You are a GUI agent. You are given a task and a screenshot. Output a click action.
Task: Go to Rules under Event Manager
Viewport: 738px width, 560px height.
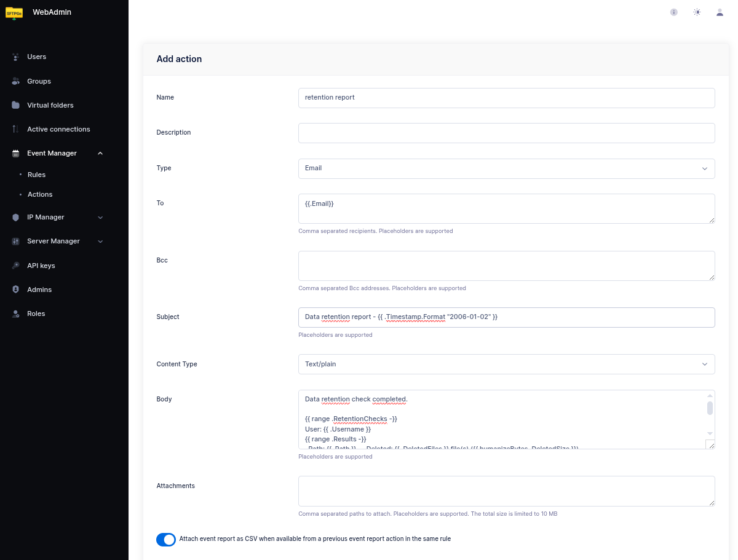36,175
